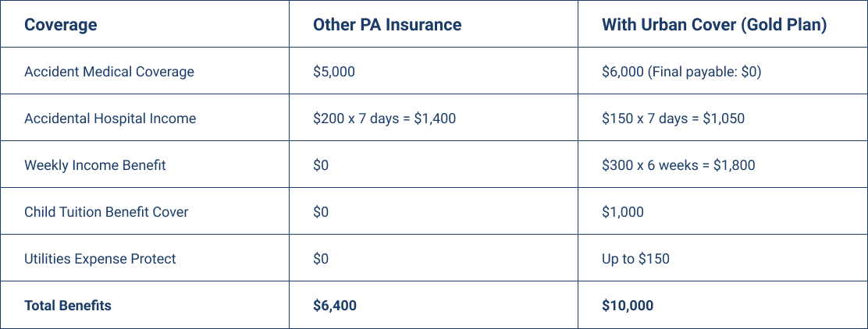Screen dimensions: 868x329
Task: Select Accidental Hospital Income row label
Action: pyautogui.click(x=110, y=119)
